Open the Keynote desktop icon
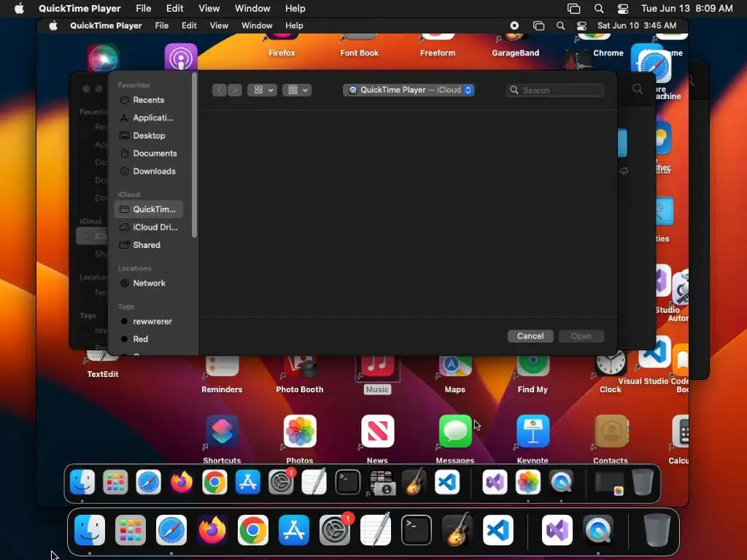The image size is (747, 560). point(533,432)
